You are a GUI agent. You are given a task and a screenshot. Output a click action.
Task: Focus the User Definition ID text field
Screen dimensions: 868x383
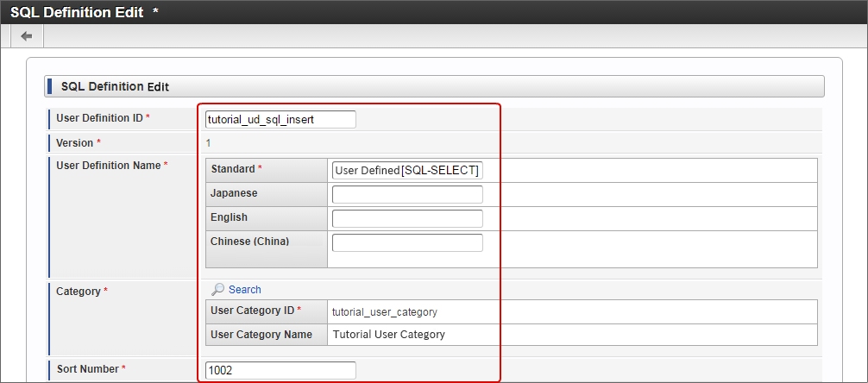(x=280, y=120)
